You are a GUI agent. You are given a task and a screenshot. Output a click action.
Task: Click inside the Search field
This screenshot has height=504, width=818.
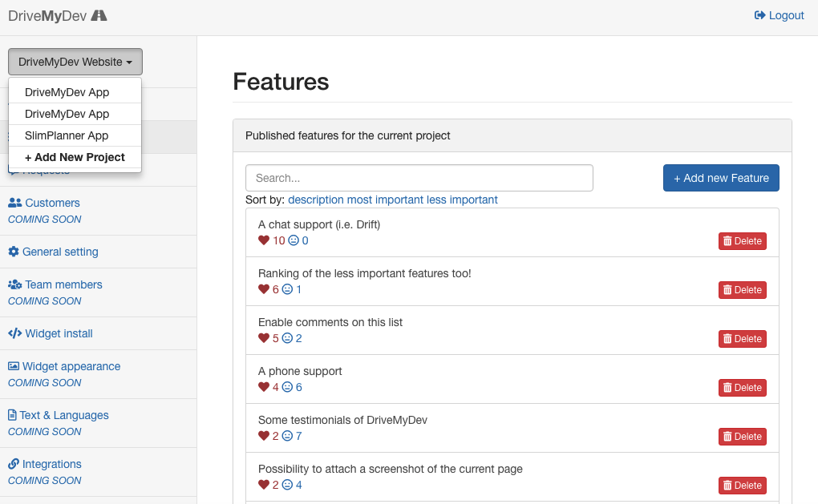click(x=417, y=177)
